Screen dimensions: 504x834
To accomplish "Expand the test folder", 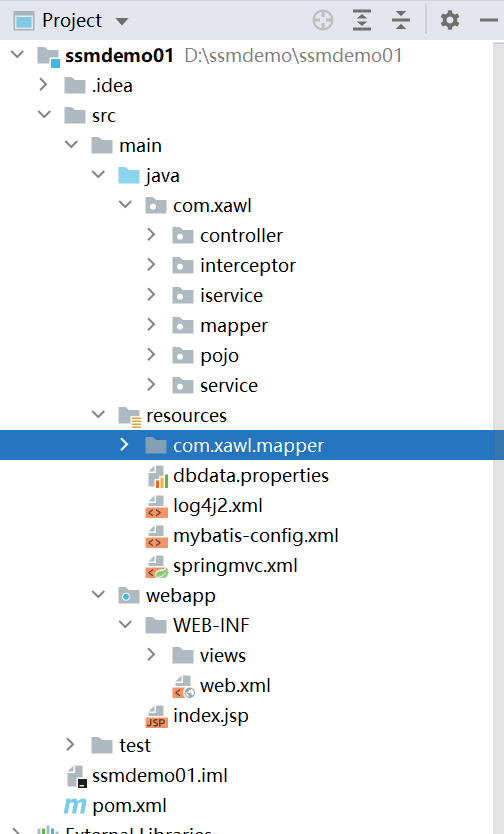I will [x=71, y=744].
